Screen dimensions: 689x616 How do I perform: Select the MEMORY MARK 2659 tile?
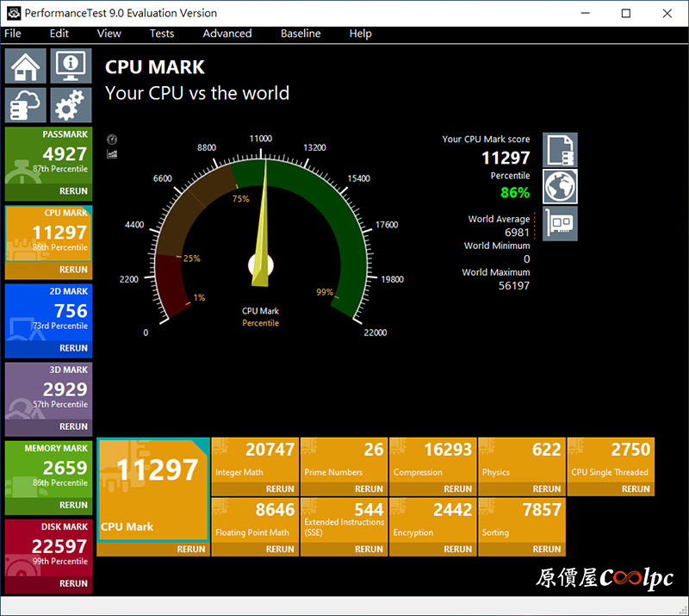(49, 470)
